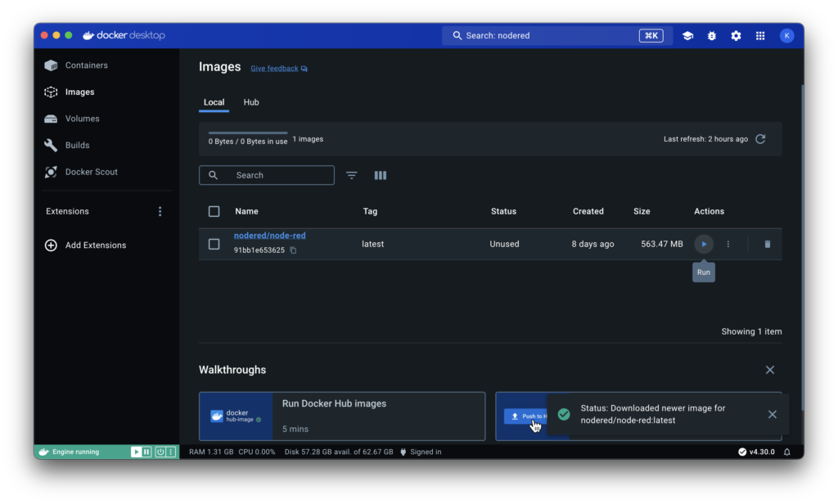
Task: Open engine more options in status bar
Action: (x=171, y=452)
